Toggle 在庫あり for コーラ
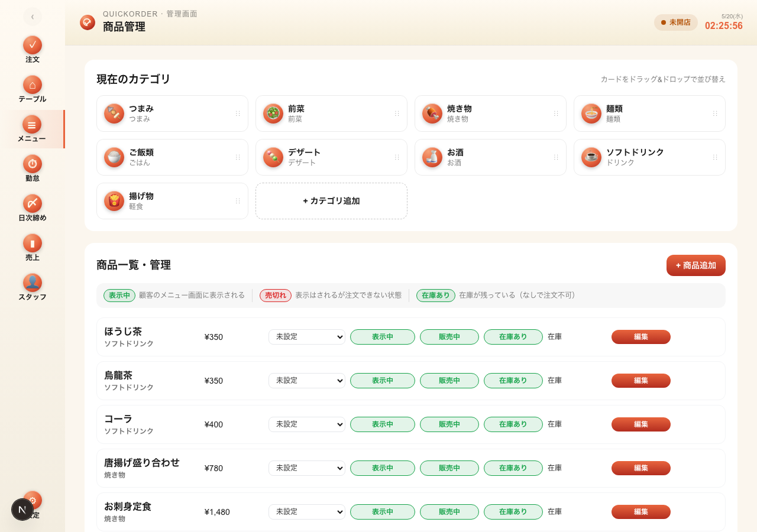Viewport: 757px width, 532px height. (513, 424)
